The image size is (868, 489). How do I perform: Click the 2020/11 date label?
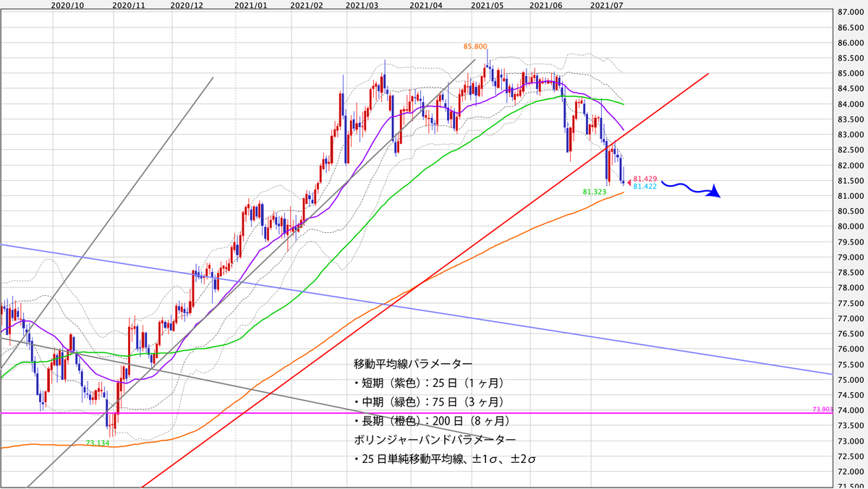click(x=129, y=4)
